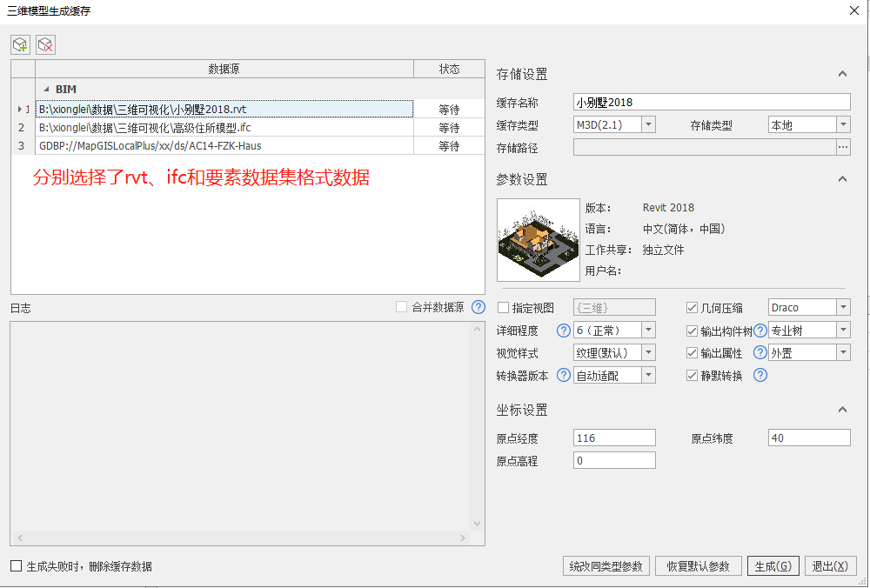Screen dimensions: 870x588
Task: Click the add data source icon
Action: click(20, 44)
